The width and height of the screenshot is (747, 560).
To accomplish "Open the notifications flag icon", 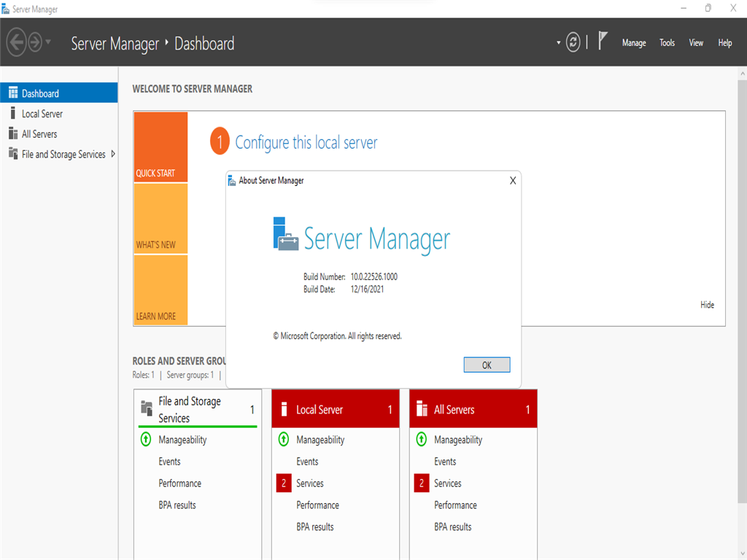I will click(601, 40).
